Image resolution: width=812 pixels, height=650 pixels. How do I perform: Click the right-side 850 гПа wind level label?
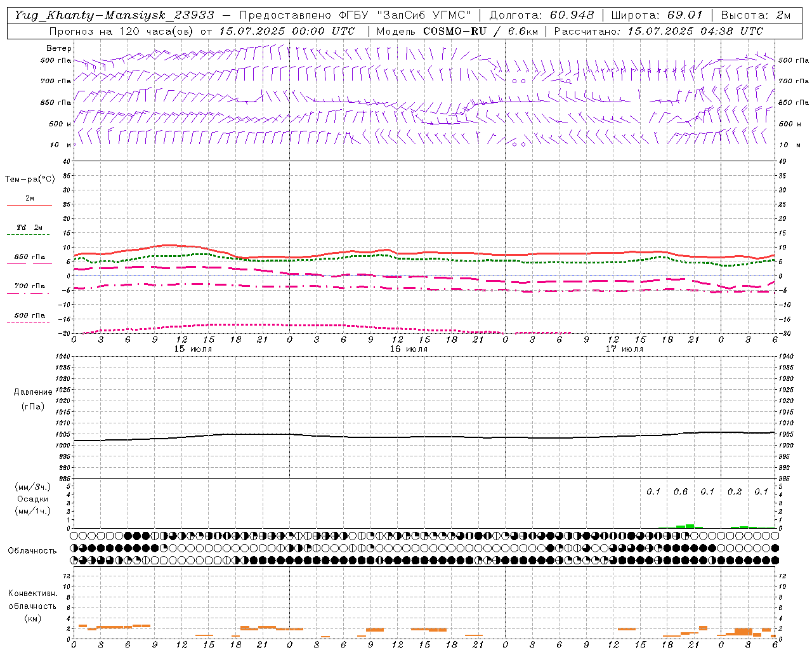(x=794, y=102)
